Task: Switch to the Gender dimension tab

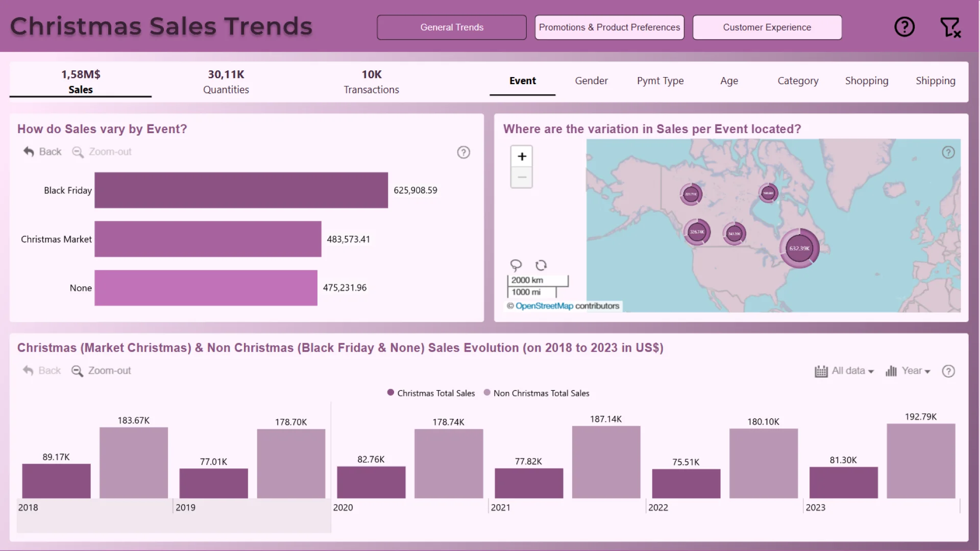Action: (x=591, y=81)
